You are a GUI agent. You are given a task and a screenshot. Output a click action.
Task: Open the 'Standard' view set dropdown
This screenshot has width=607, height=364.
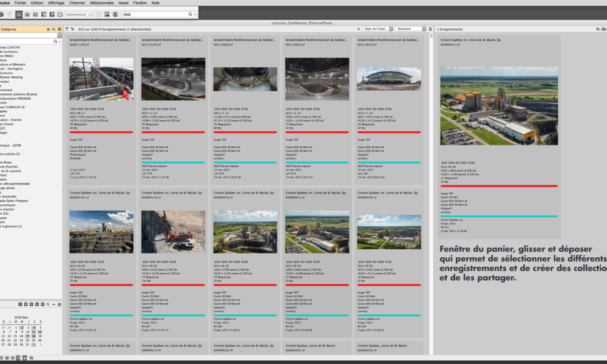pyautogui.click(x=411, y=29)
